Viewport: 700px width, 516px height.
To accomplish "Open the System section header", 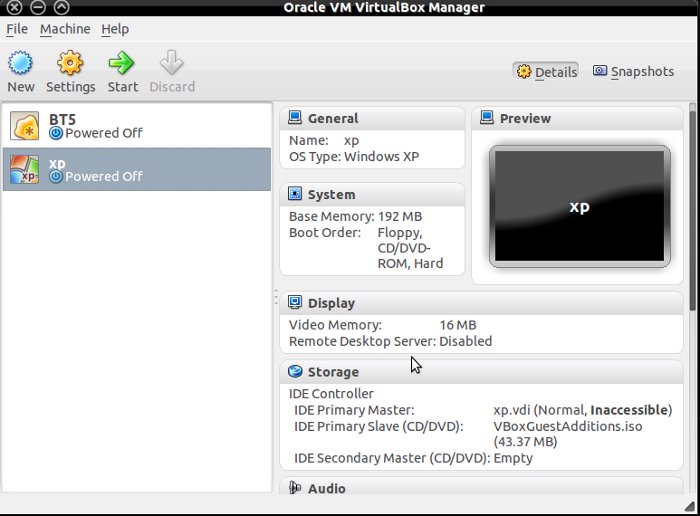I will click(372, 194).
